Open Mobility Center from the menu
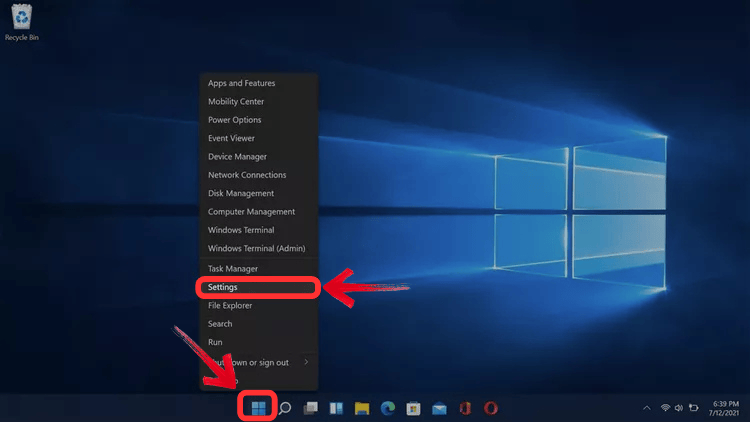This screenshot has width=750, height=422. [x=259, y=101]
